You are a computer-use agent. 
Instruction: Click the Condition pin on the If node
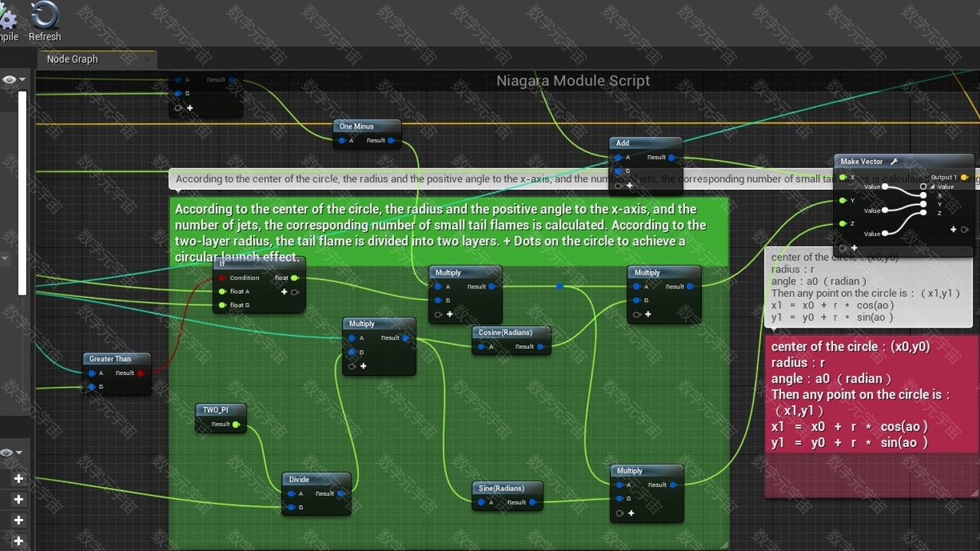[223, 278]
